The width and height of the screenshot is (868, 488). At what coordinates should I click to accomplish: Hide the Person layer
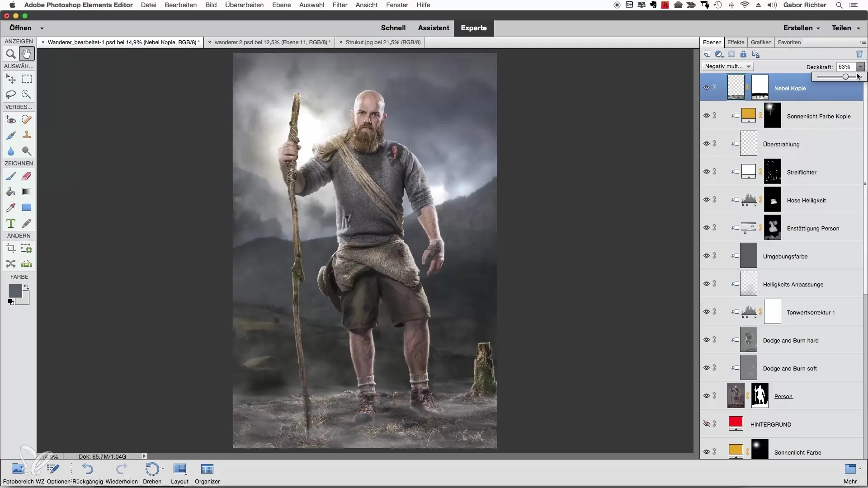706,396
